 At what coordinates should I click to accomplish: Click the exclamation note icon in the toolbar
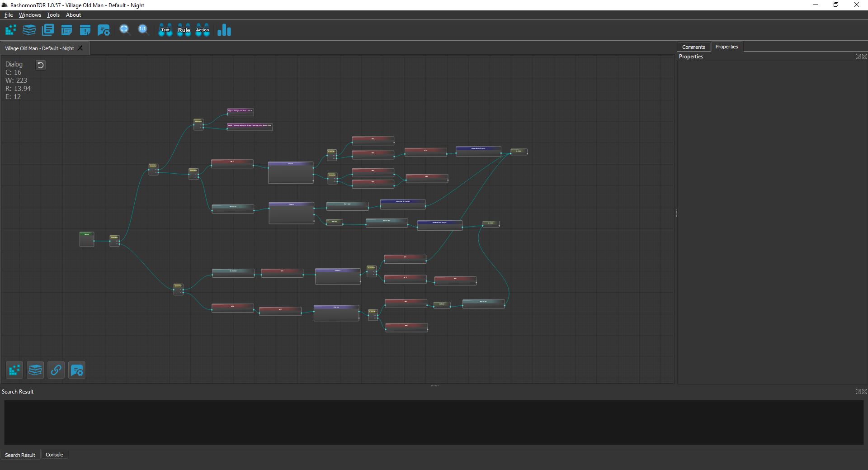tap(85, 30)
